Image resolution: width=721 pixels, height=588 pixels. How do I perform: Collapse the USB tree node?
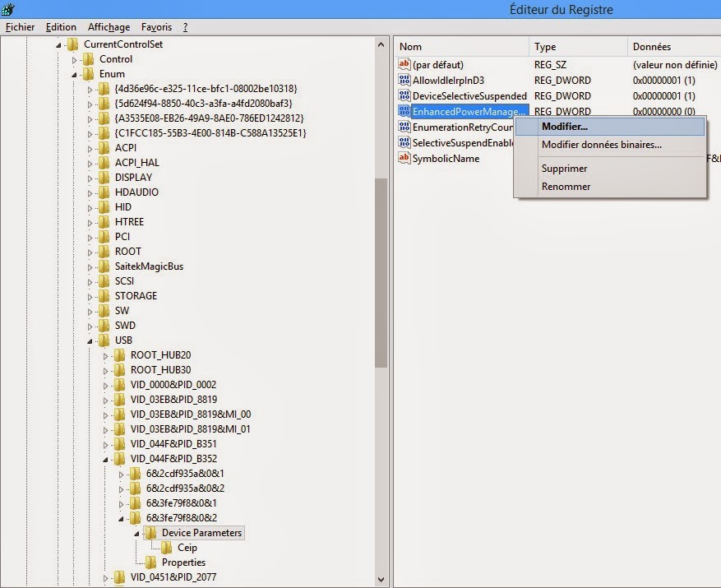coord(90,341)
